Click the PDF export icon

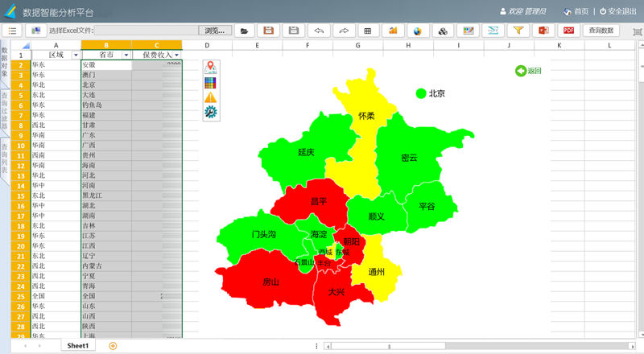(x=568, y=31)
